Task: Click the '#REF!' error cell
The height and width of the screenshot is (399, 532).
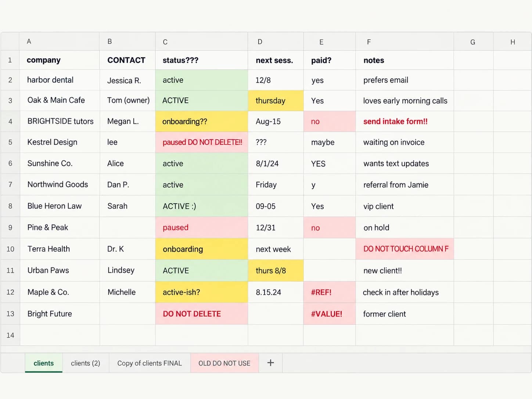Action: 329,292
